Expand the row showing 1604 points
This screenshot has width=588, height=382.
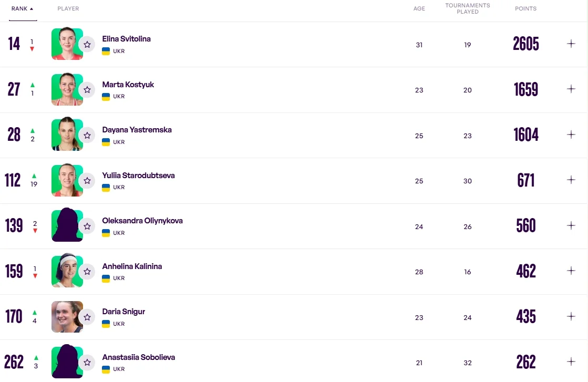click(x=571, y=135)
